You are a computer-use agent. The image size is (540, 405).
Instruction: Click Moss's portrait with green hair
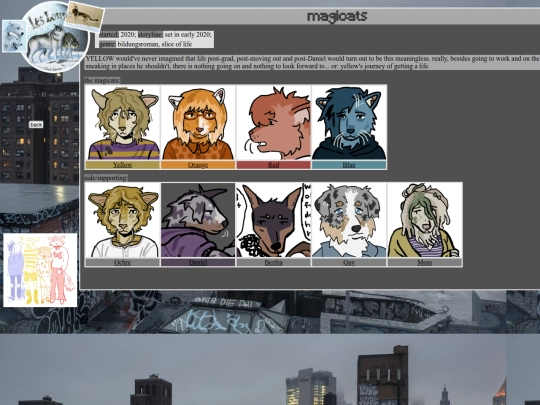click(424, 220)
